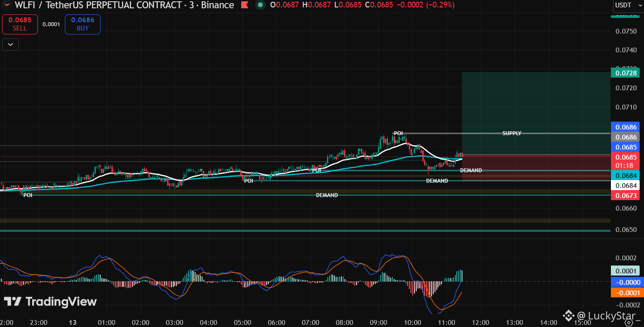Image resolution: width=644 pixels, height=327 pixels.
Task: Click the light green 0.0001 MACD histogram label
Action: [625, 271]
